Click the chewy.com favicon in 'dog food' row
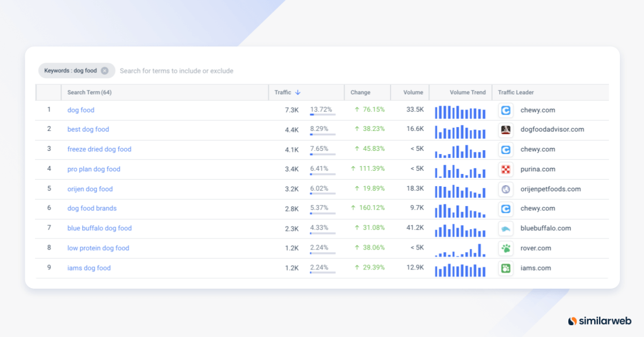This screenshot has width=644, height=337. point(506,110)
